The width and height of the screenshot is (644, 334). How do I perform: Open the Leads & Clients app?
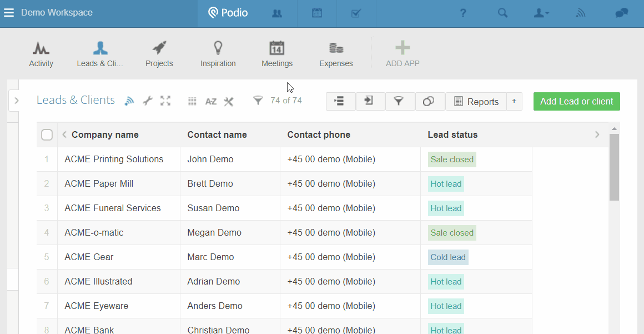[x=100, y=54]
